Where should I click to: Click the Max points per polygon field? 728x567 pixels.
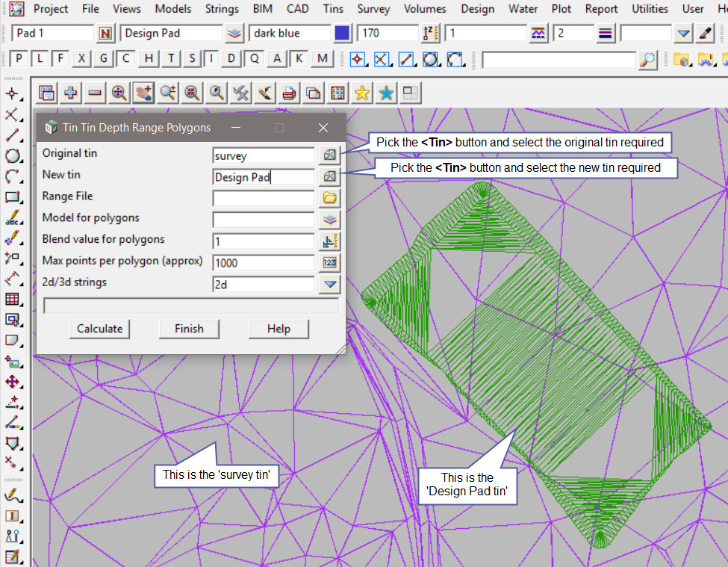pyautogui.click(x=263, y=263)
